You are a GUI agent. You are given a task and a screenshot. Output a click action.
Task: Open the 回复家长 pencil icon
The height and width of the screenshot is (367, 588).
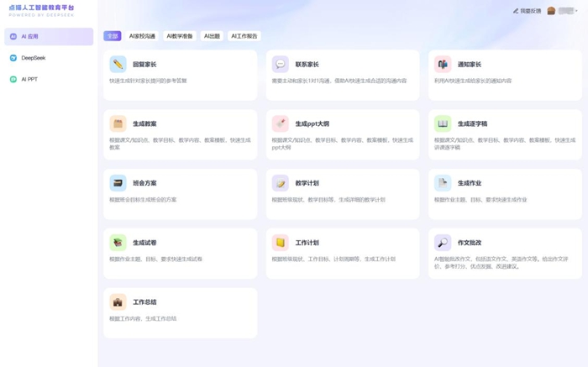pyautogui.click(x=118, y=65)
